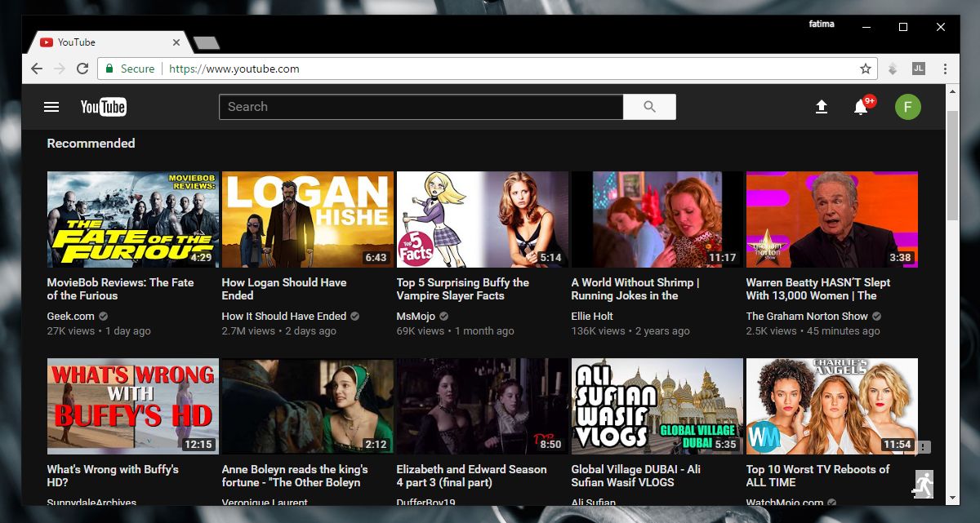Click the scrollbar down arrow
Screen dimensions: 980x523
coord(951,497)
